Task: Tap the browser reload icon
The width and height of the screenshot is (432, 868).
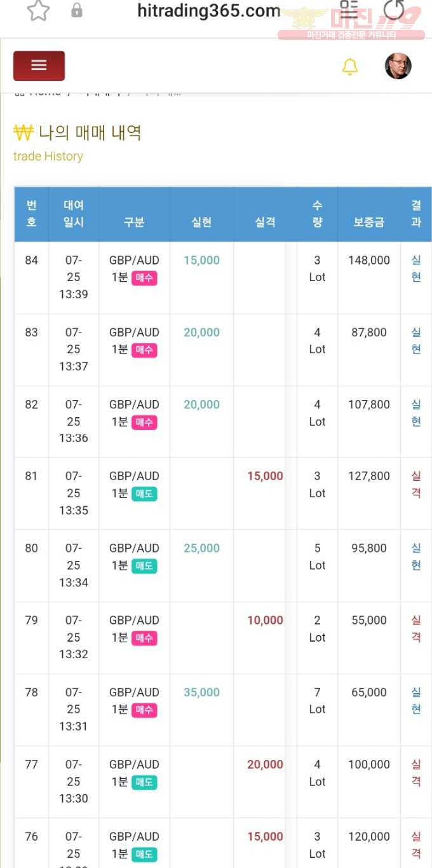Action: [x=394, y=10]
